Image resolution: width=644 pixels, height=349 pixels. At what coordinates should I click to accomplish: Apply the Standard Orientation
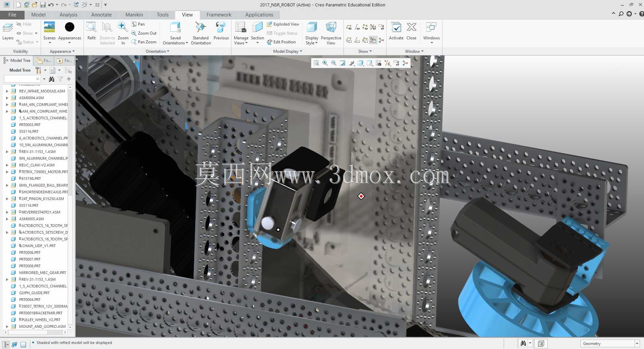tap(201, 33)
